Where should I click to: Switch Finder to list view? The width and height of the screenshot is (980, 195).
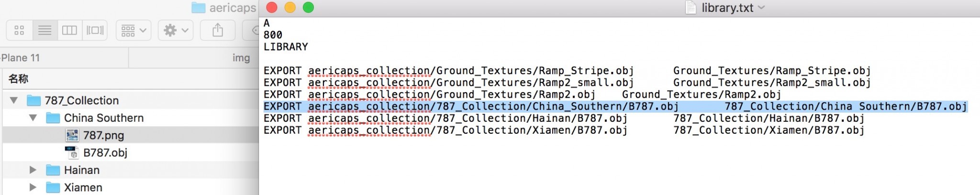45,31
